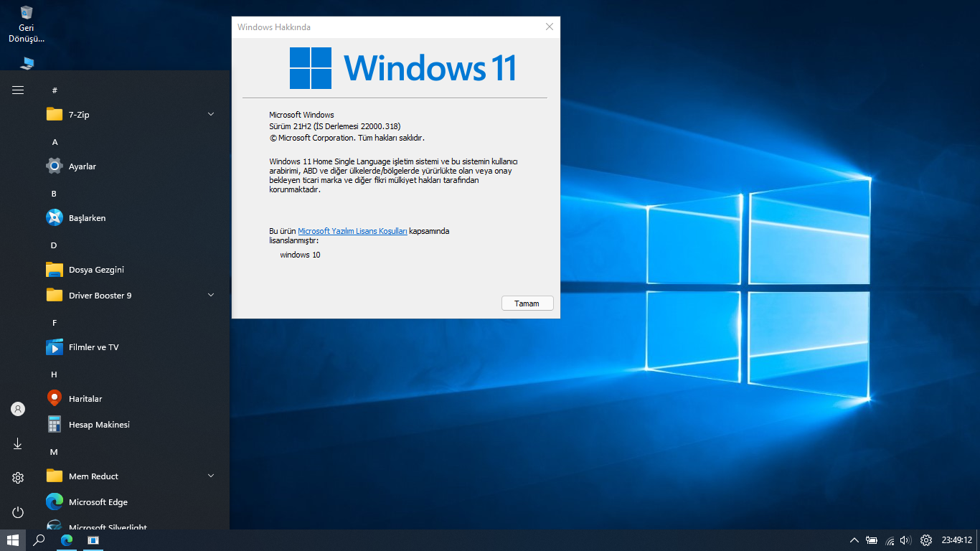Jump via the '#' letter header
Viewport: 980px width, 551px height.
[x=55, y=90]
